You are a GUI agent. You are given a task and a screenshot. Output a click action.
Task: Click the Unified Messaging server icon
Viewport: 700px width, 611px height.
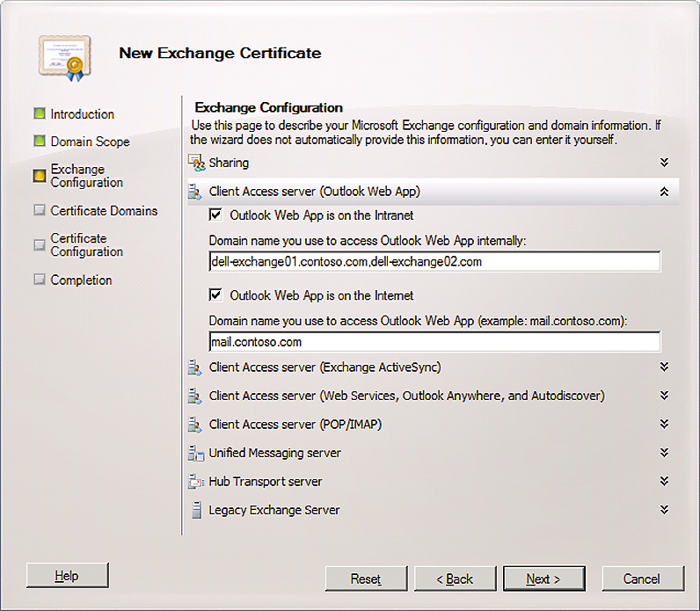coord(195,454)
